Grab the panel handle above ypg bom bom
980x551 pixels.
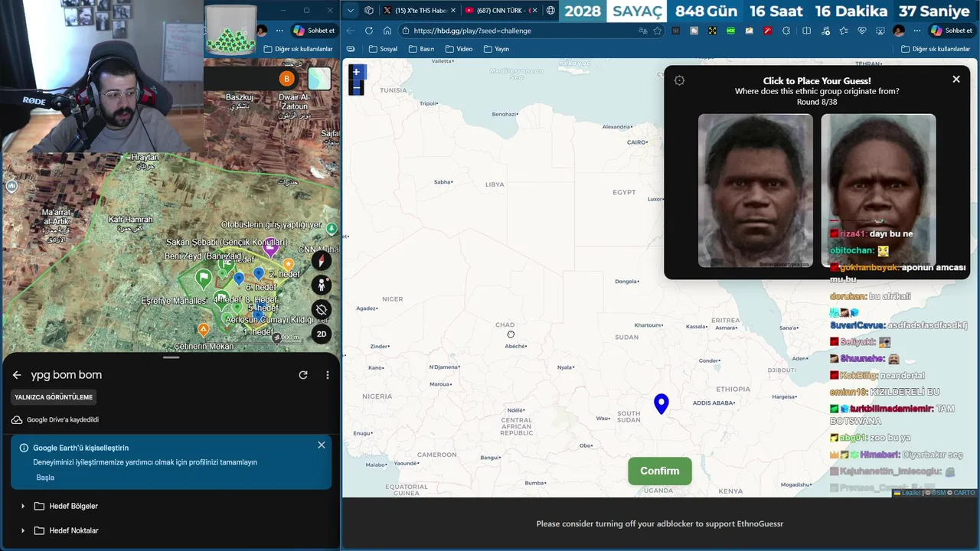[171, 357]
